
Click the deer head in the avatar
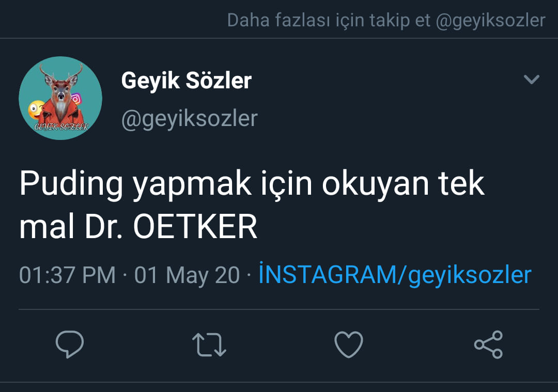(x=60, y=84)
